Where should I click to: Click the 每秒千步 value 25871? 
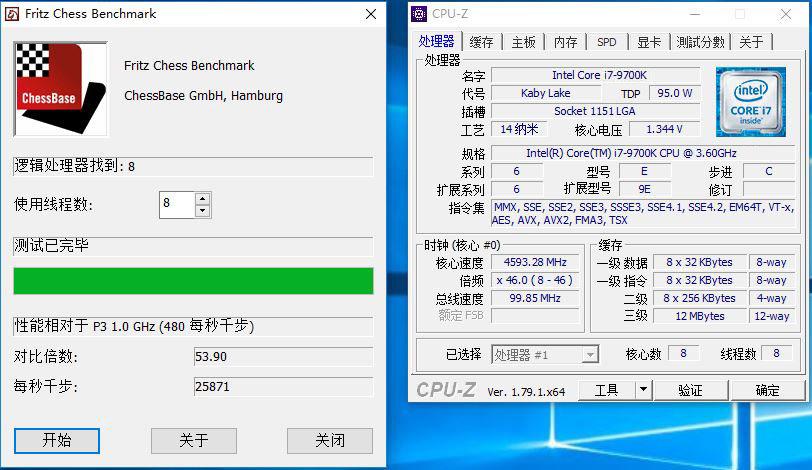coord(283,387)
